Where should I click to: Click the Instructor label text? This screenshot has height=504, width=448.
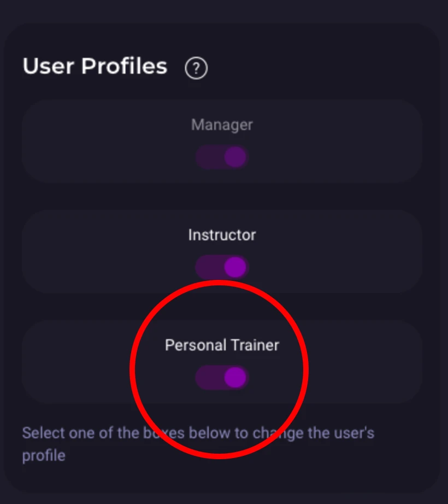(222, 235)
